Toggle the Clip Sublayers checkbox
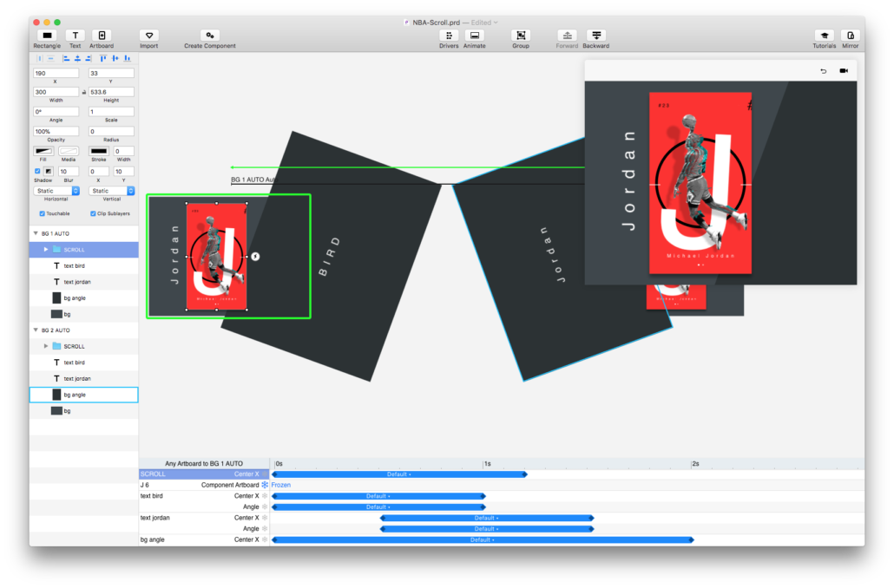The height and width of the screenshot is (588, 894). (x=93, y=213)
